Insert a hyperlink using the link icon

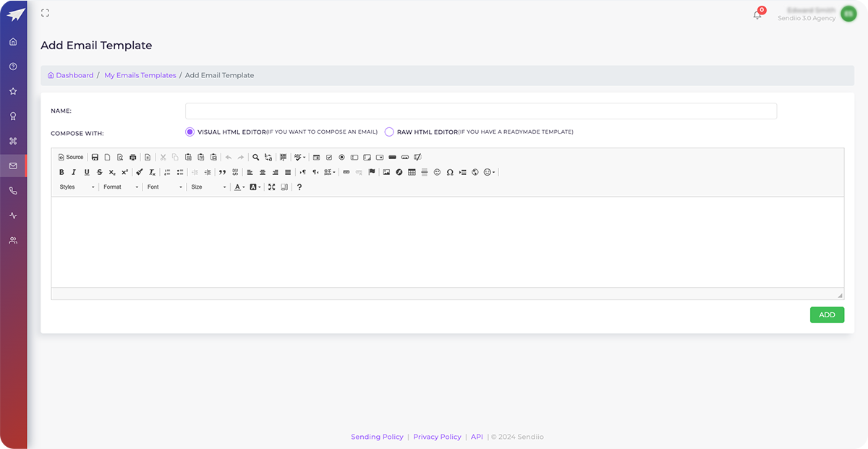tap(346, 172)
